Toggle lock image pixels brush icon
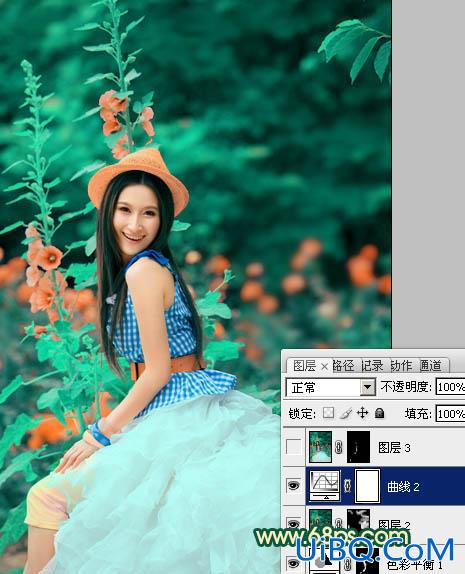 346,413
